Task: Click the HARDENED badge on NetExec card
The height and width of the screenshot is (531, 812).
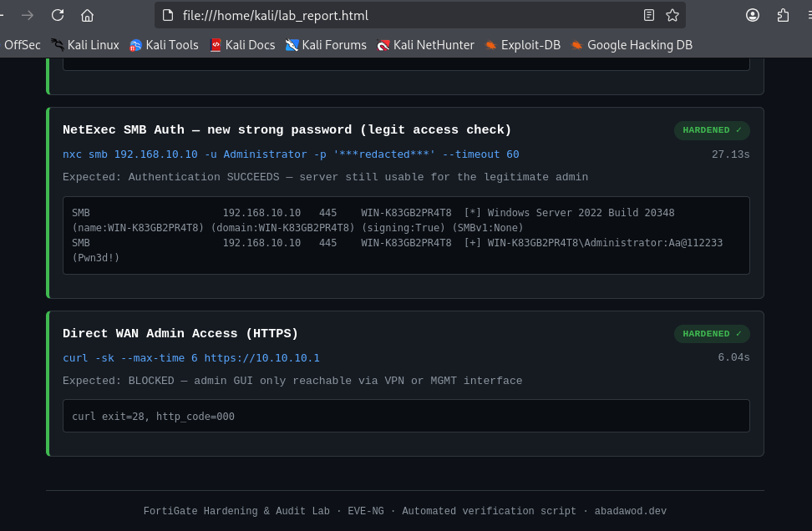Action: (x=712, y=130)
